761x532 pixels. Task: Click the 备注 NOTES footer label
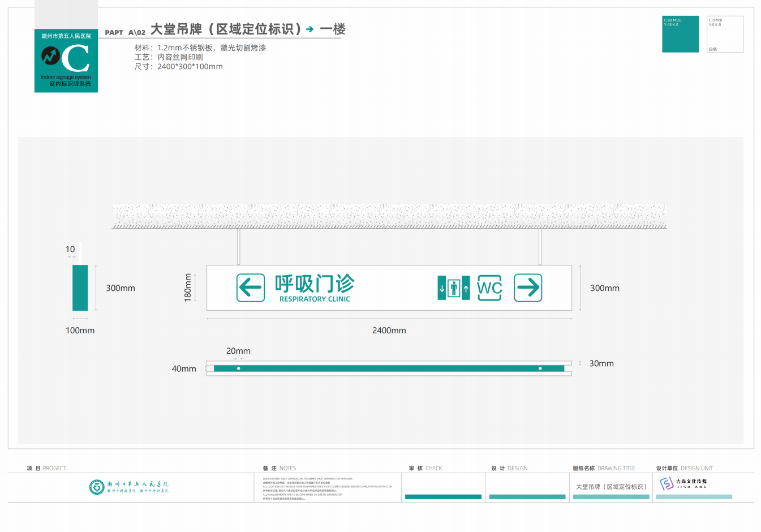(x=280, y=468)
